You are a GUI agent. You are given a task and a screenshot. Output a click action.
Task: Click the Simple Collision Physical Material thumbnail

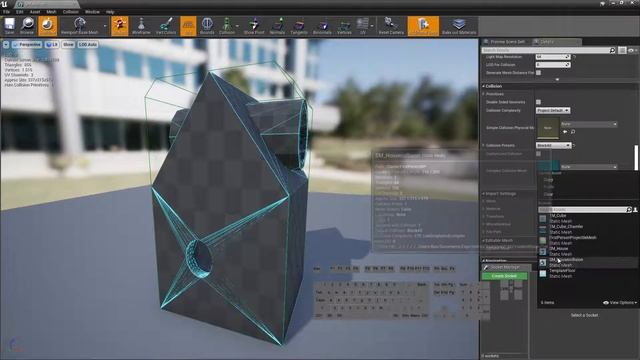point(547,128)
